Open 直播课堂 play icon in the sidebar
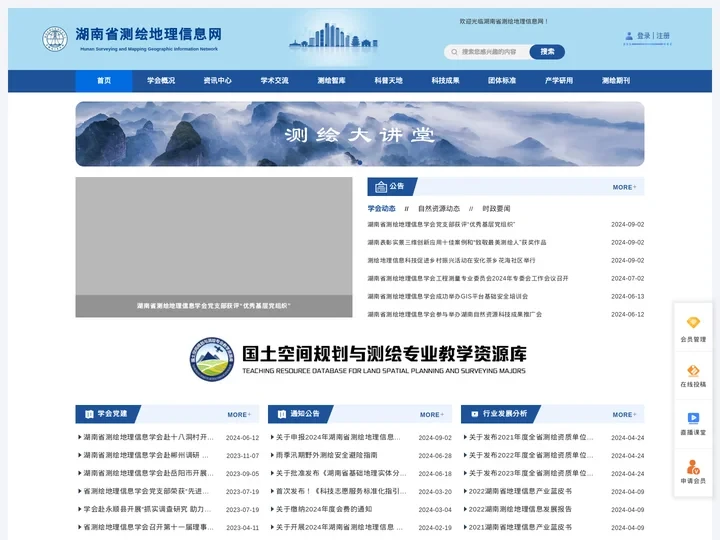The height and width of the screenshot is (540, 720). 693,418
